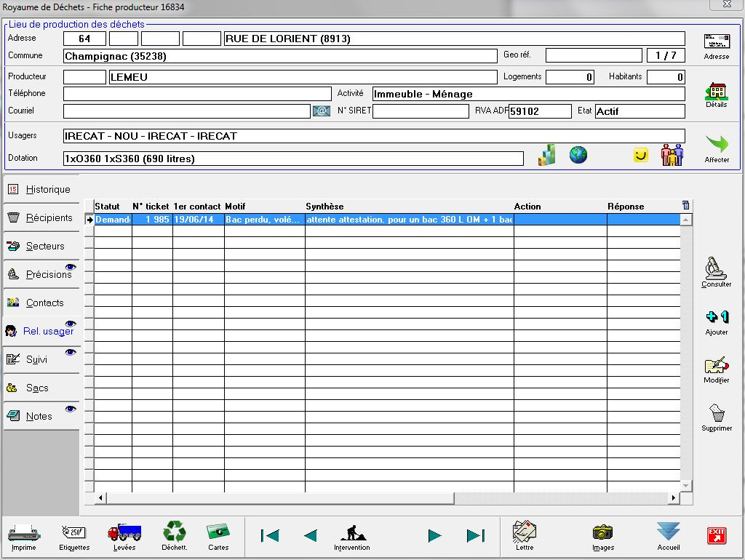Open Levées truck icon

124,535
